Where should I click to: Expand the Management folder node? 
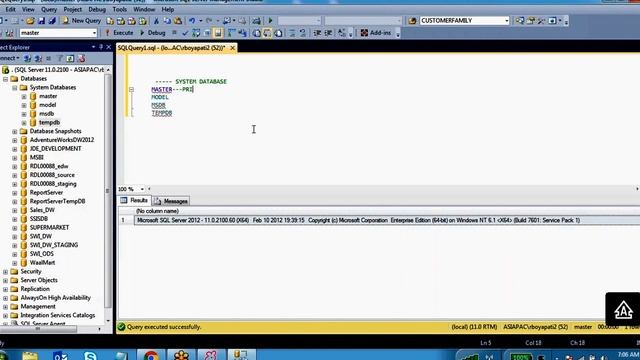[x=5, y=307]
